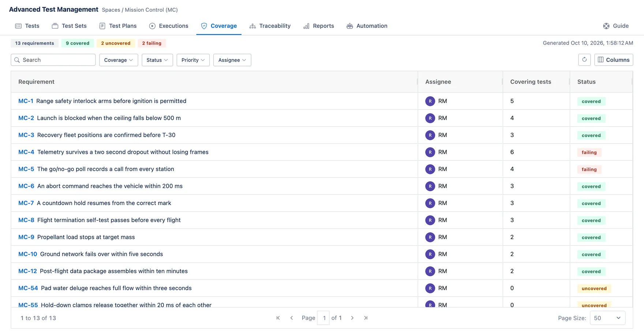Click the '9 covered' summary badge
This screenshot has height=334, width=644.
pyautogui.click(x=78, y=43)
